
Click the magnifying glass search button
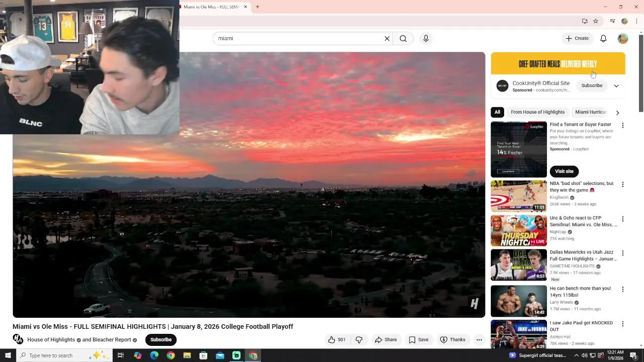pos(403,38)
